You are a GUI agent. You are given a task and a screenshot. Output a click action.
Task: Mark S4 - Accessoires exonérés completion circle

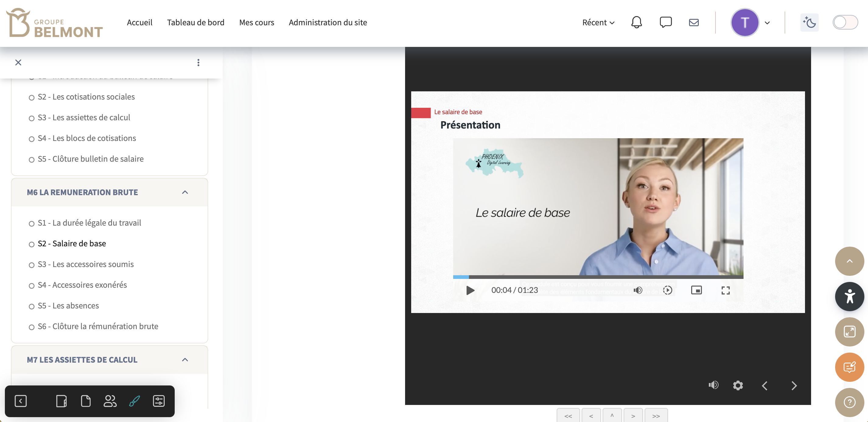point(31,286)
